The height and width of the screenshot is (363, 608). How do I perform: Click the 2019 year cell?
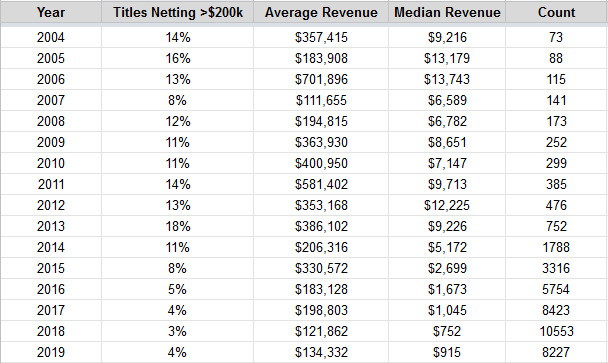click(51, 352)
